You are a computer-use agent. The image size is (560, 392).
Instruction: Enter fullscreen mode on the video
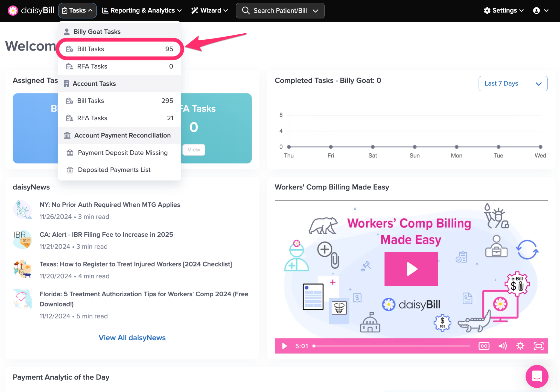pos(538,346)
